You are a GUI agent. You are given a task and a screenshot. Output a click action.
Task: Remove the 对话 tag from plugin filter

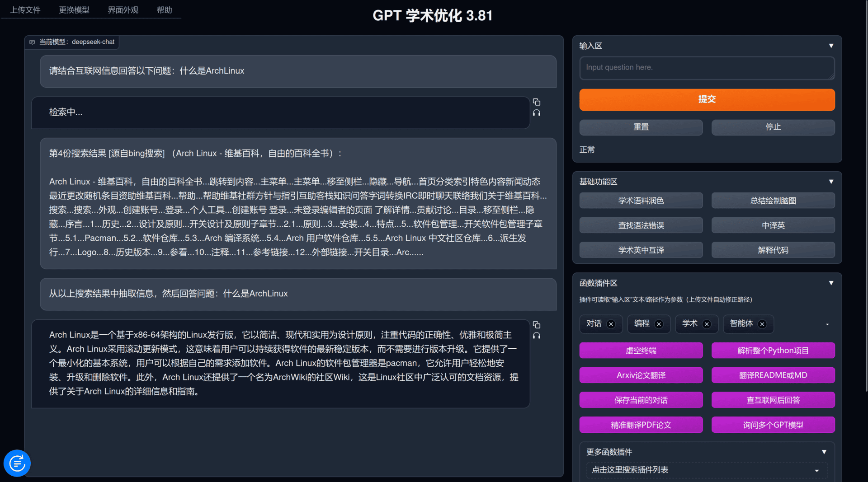(611, 324)
